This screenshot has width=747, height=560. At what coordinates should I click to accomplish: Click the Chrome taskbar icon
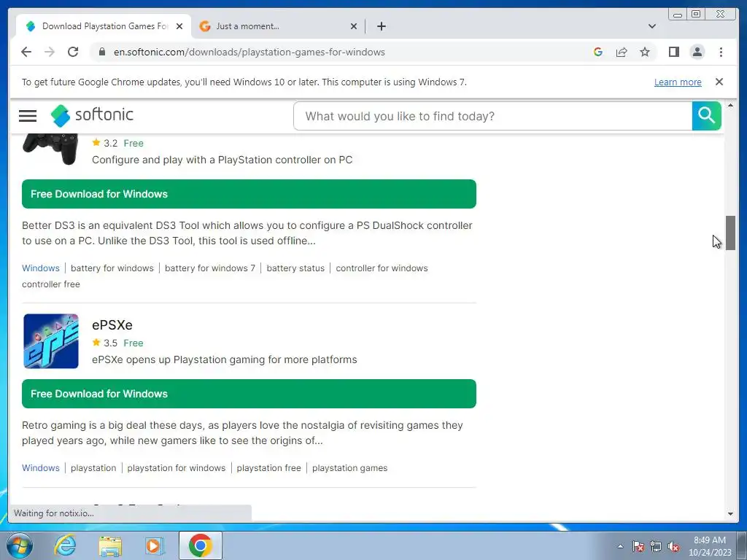[x=201, y=545]
